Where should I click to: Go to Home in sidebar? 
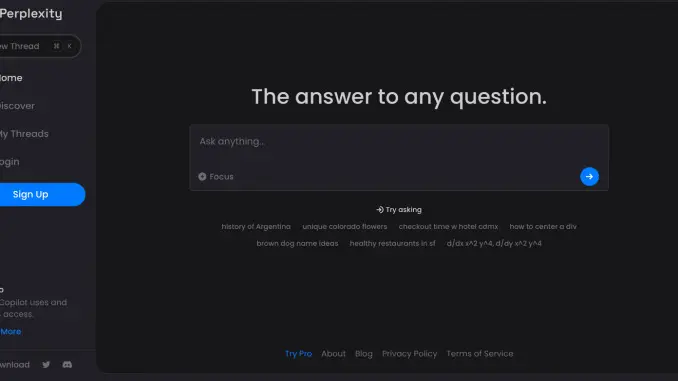coord(11,78)
